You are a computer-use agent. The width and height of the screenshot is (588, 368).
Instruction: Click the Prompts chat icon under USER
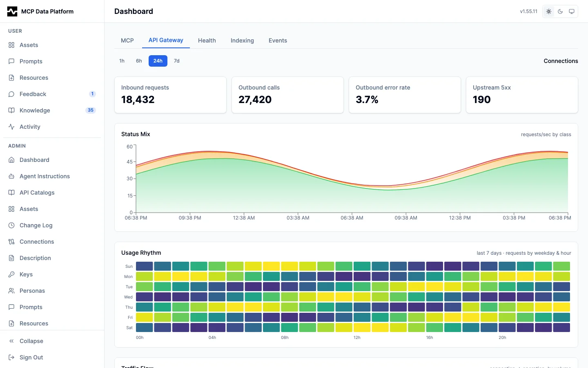pos(11,61)
